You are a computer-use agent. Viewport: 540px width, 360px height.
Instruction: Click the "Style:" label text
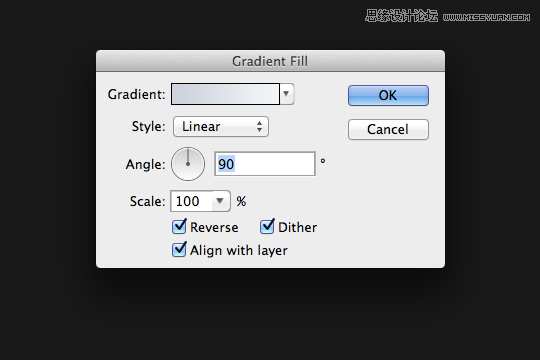pyautogui.click(x=149, y=126)
